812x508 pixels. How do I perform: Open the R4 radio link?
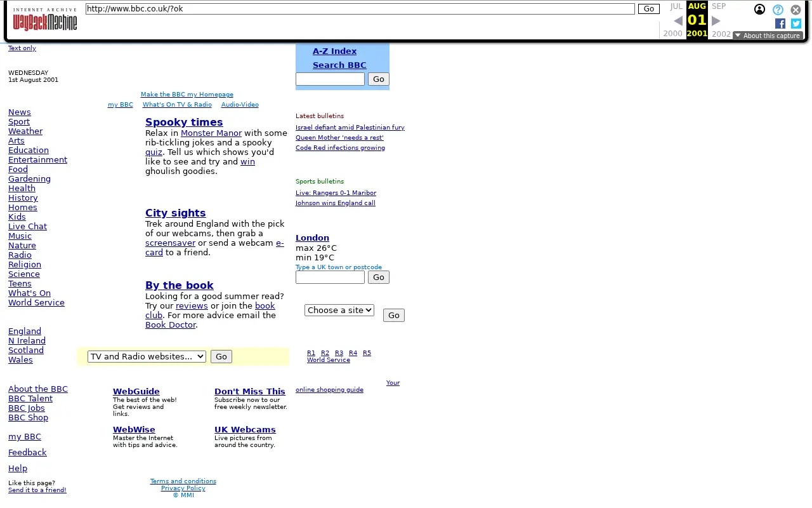coord(353,352)
